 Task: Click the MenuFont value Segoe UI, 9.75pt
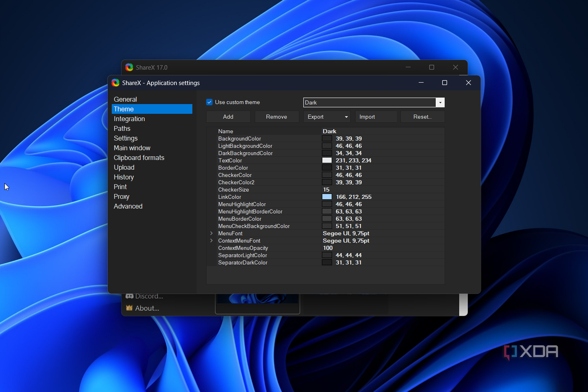point(346,233)
